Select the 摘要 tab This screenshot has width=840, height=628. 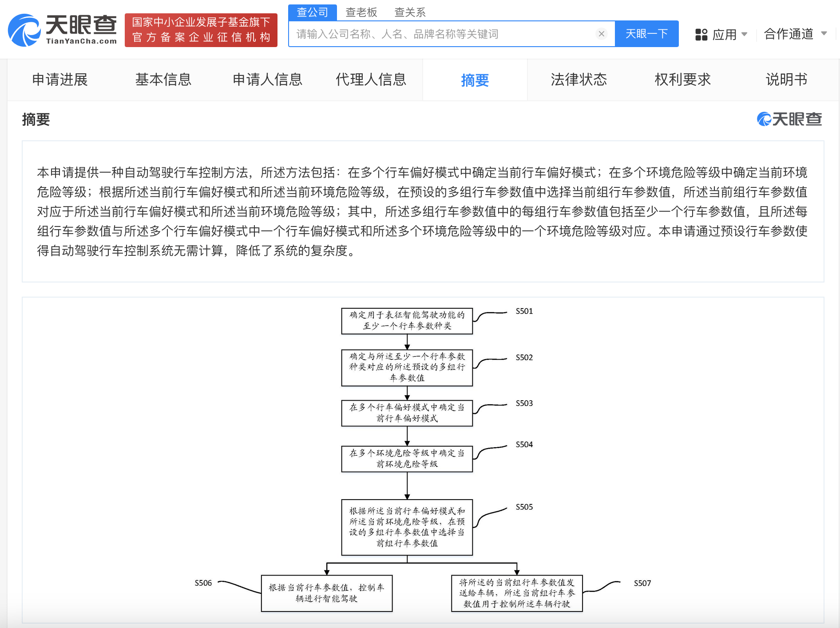point(475,80)
